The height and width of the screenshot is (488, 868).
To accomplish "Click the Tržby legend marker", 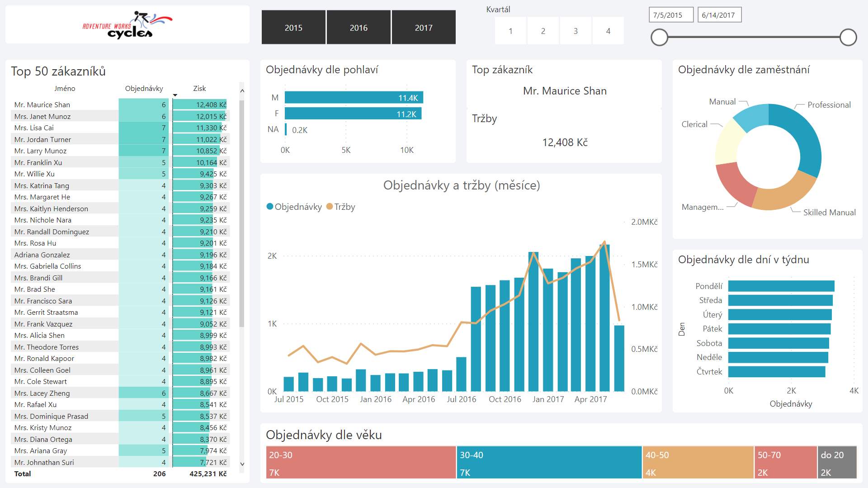I will (330, 207).
